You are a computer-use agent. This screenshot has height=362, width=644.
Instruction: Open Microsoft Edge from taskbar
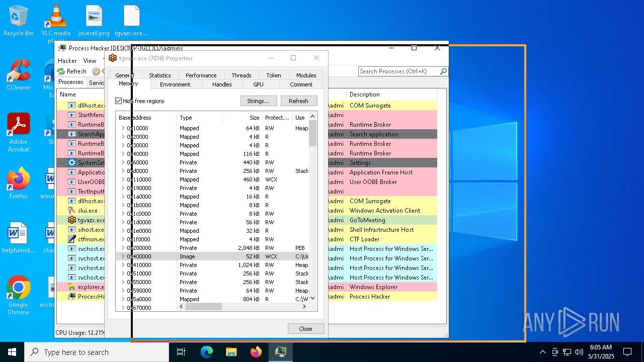207,352
